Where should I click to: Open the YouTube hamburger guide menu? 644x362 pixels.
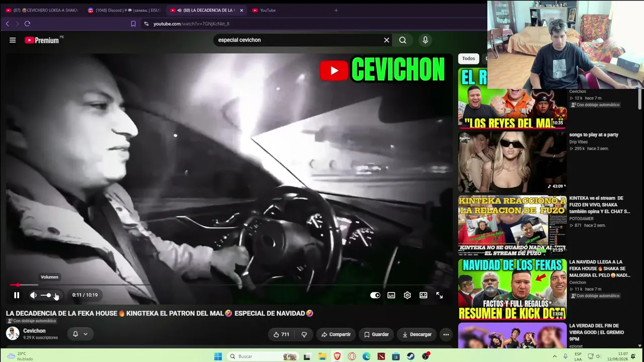click(13, 40)
